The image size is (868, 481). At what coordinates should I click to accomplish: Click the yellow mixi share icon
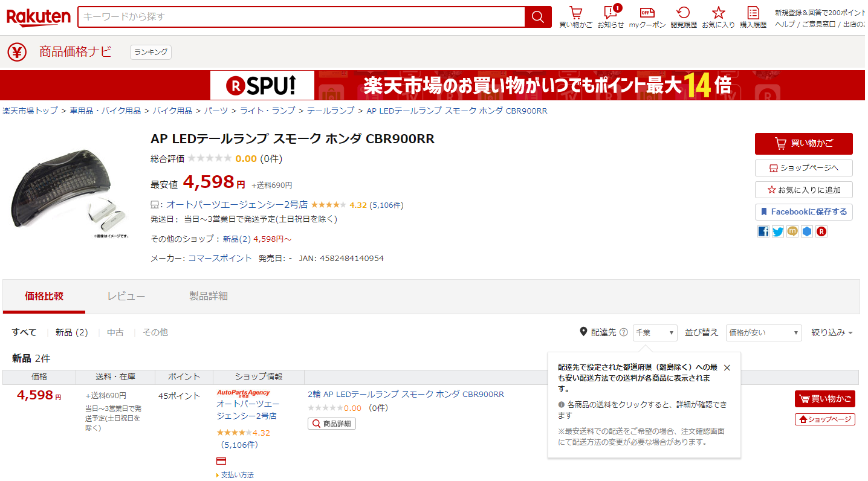click(x=792, y=231)
